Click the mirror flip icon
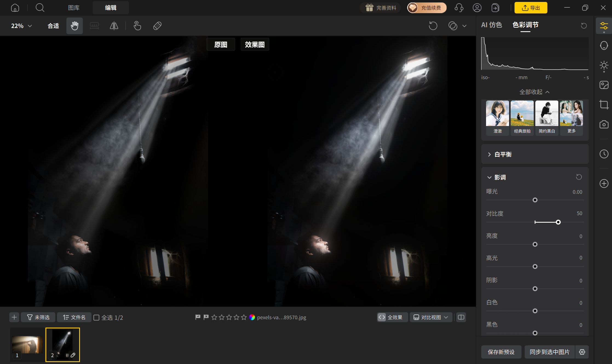 click(x=114, y=26)
